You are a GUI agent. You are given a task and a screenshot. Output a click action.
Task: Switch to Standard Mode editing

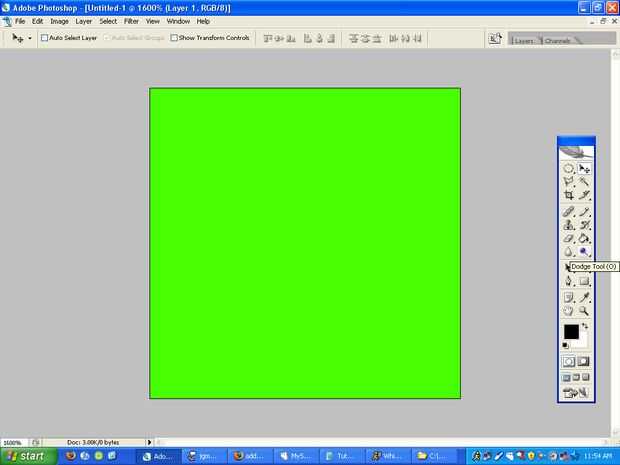coord(569,361)
